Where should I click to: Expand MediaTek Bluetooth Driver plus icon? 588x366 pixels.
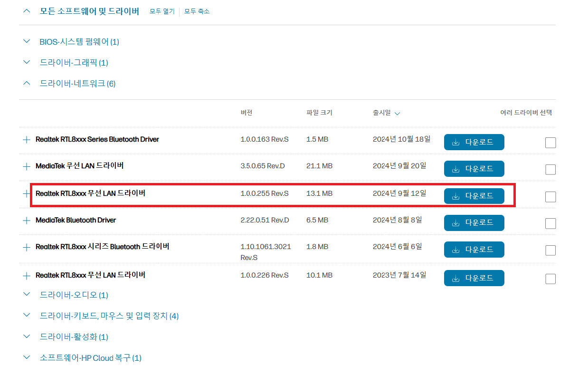26,221
